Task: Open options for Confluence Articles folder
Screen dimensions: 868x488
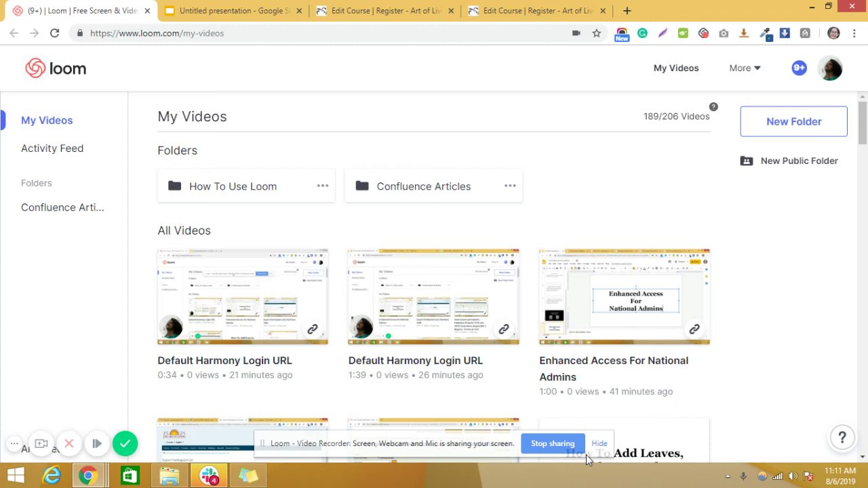Action: (x=510, y=186)
